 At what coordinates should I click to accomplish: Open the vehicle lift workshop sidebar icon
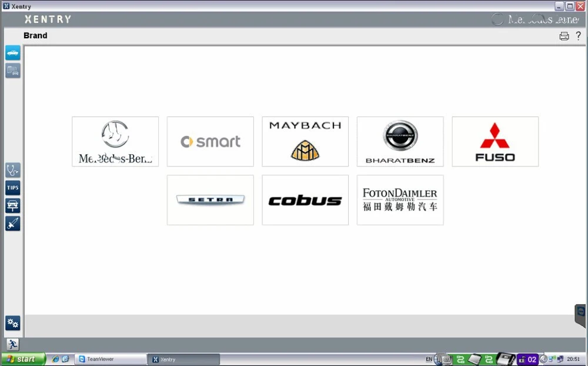coord(13,205)
